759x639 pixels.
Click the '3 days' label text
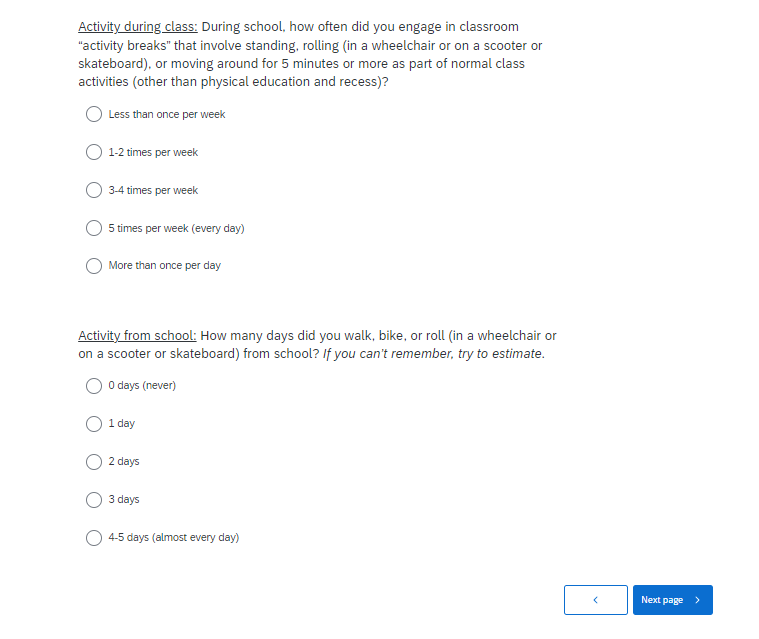click(124, 500)
